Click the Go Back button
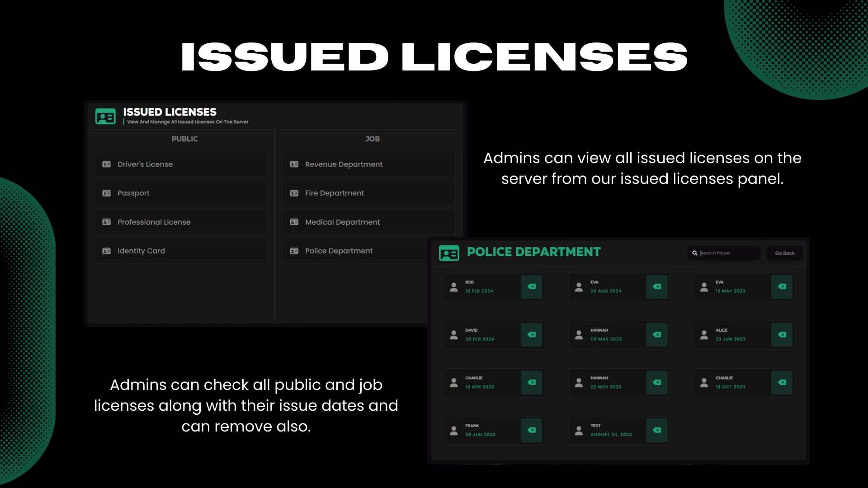The height and width of the screenshot is (488, 868). [x=784, y=253]
